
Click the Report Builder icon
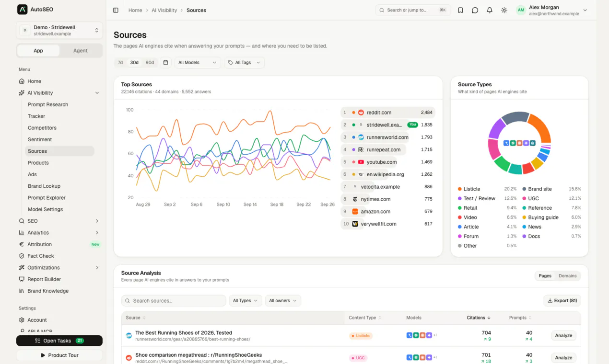pyautogui.click(x=22, y=279)
